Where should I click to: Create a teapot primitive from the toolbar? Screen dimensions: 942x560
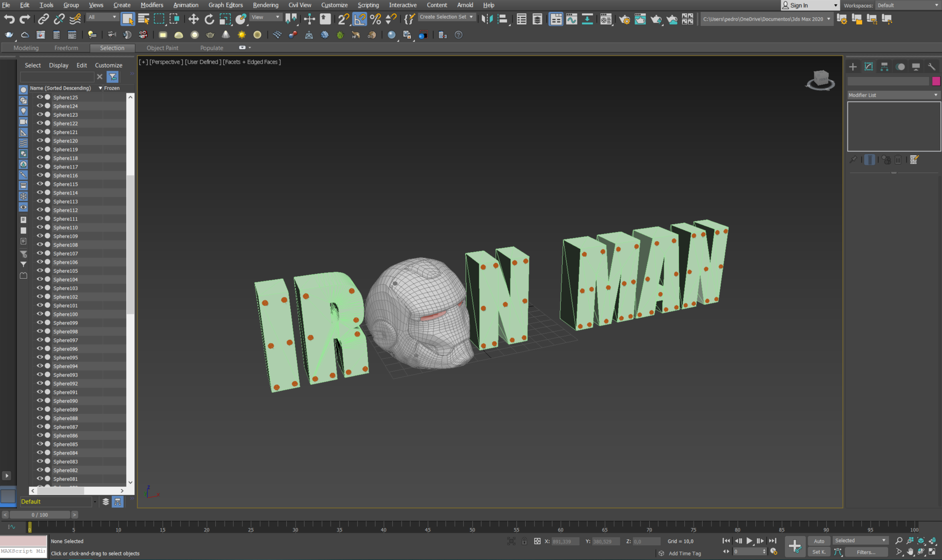(210, 35)
